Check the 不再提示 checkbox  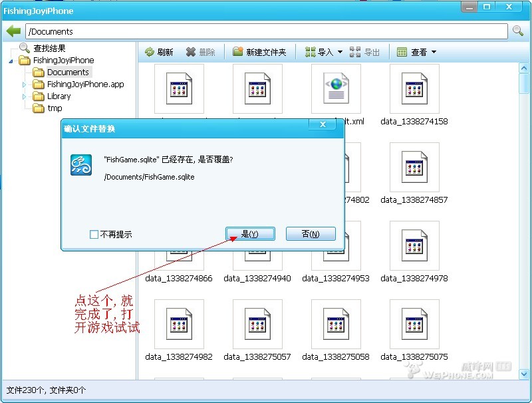point(94,234)
